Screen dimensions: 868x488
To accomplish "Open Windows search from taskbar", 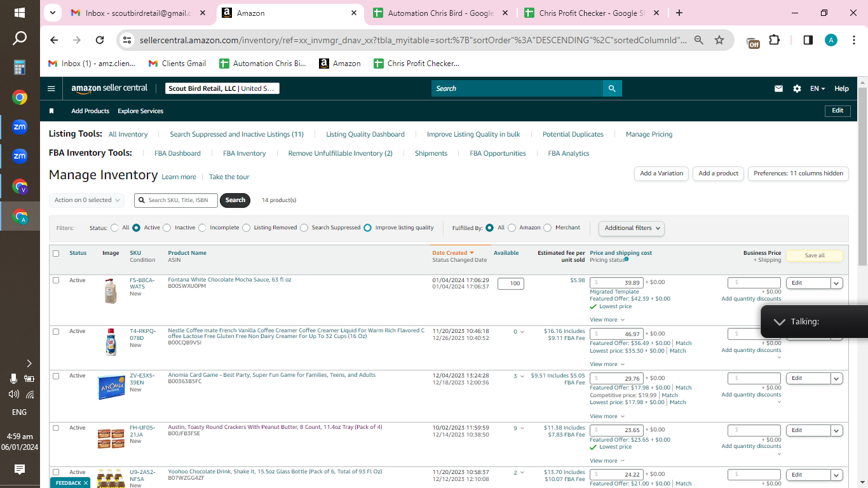I will (x=20, y=39).
